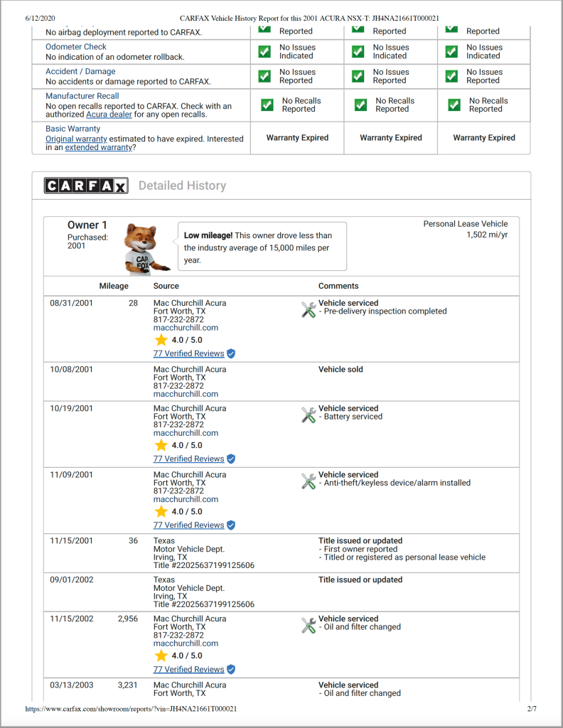Click verified badge icon in 11/15/2002 entry
The width and height of the screenshot is (563, 728).
click(231, 669)
